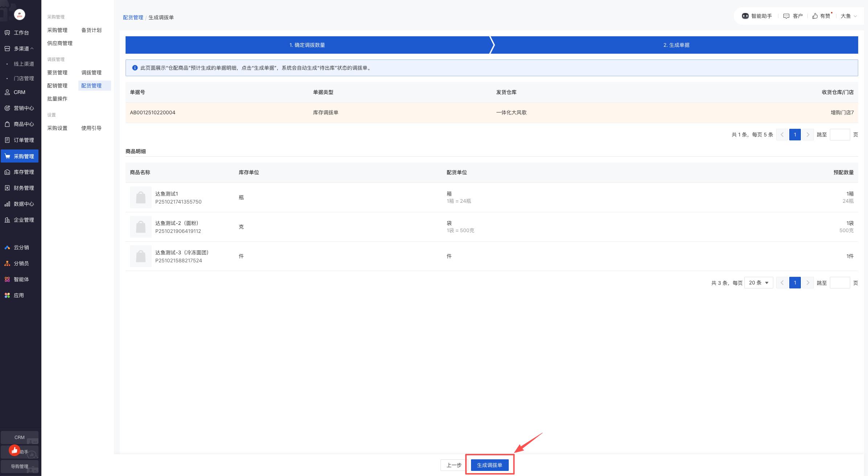Click the 上一步 button
Screen dimensions: 868x476
click(454, 465)
